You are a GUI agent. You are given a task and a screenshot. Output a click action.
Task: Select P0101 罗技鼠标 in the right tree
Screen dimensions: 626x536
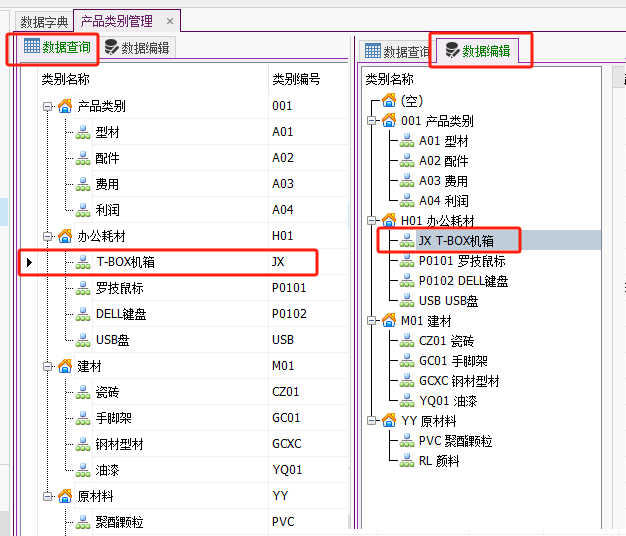(x=462, y=261)
